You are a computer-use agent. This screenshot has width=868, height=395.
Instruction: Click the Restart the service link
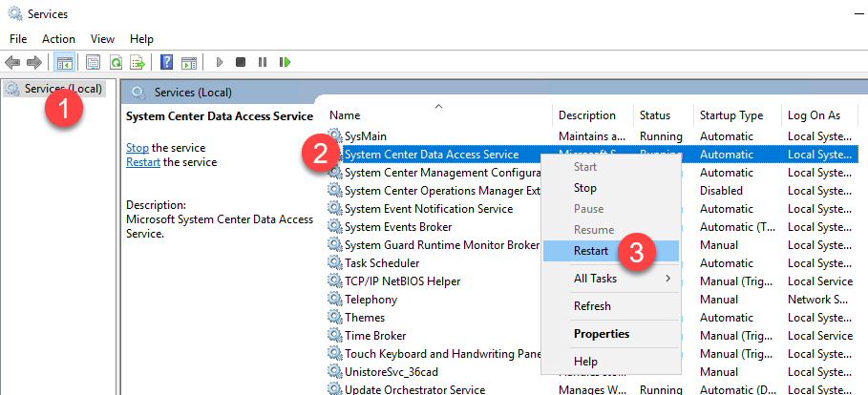click(143, 162)
